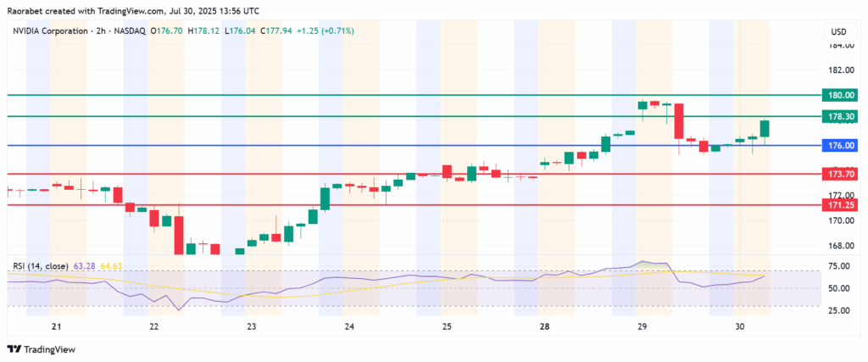Click the date label 24 on time axis
The image size is (868, 362).
[348, 327]
